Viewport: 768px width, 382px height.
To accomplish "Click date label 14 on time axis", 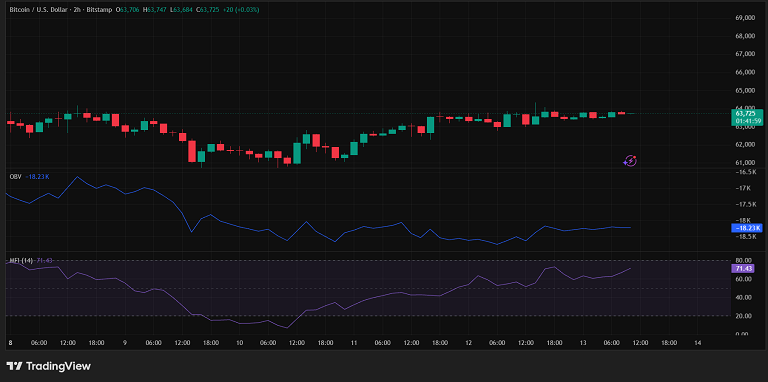I will point(698,343).
